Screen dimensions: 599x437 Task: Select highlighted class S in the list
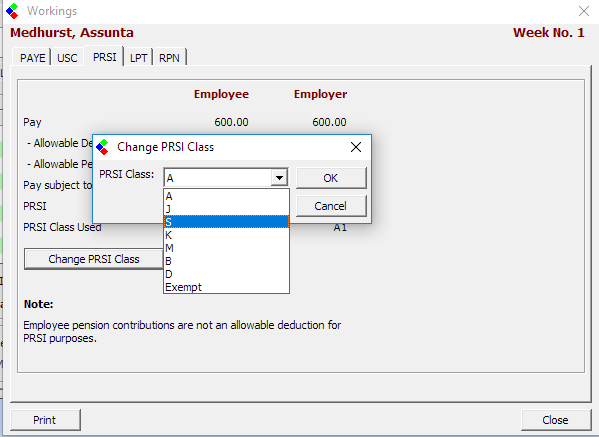226,222
